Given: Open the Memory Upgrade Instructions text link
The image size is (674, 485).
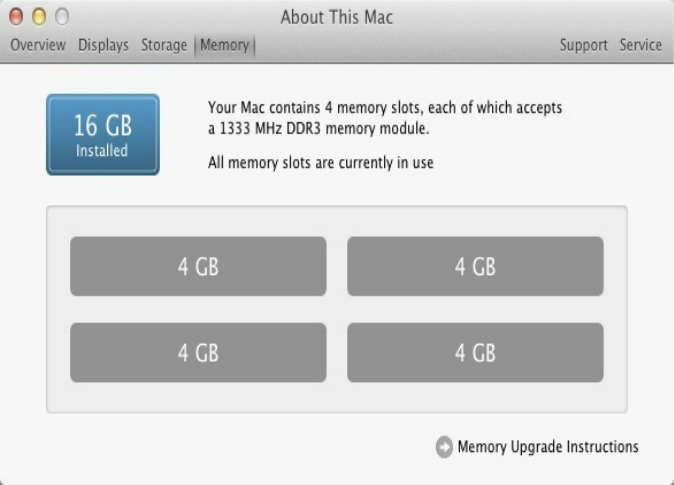Looking at the screenshot, I should coord(547,447).
